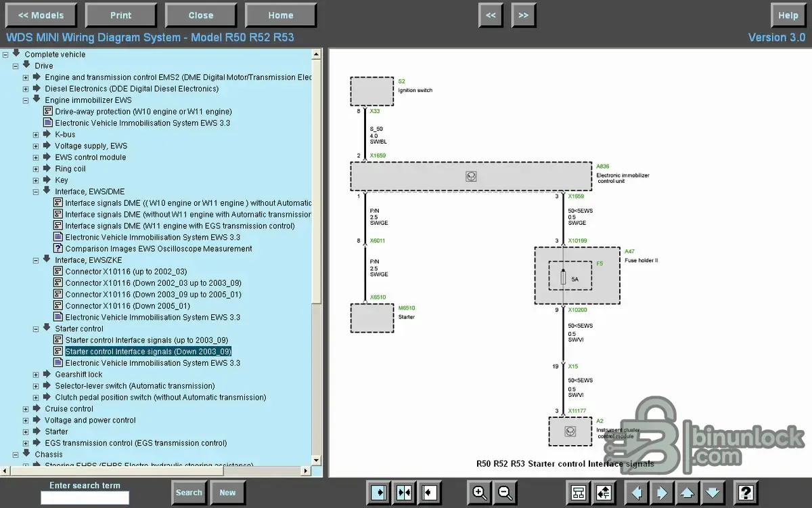Select the left-panel-expanded layout icon
812x508 pixels.
coord(379,492)
